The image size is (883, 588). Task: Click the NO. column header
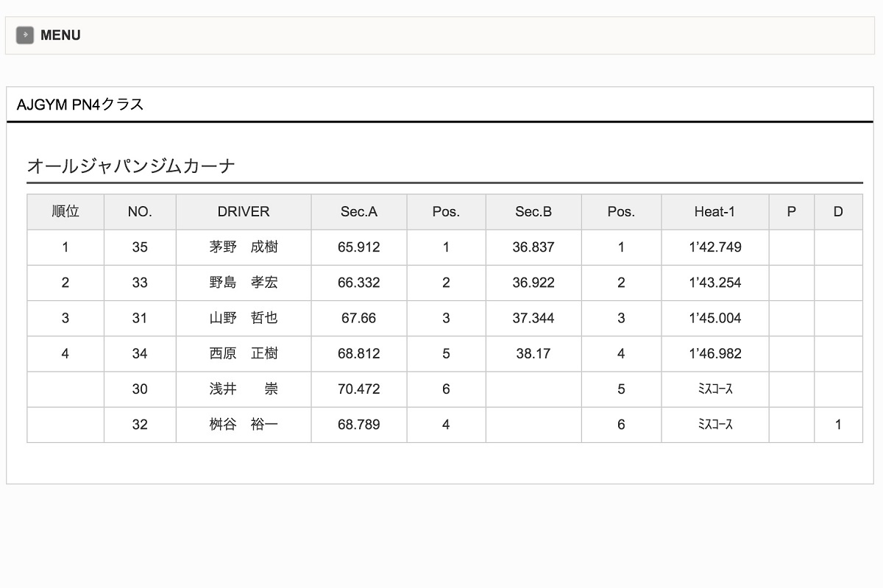click(140, 212)
